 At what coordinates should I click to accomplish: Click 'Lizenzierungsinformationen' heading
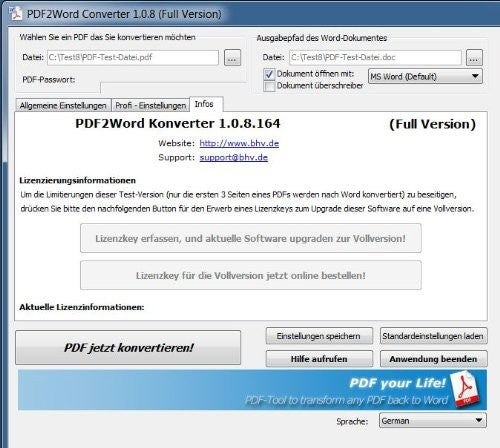point(77,180)
